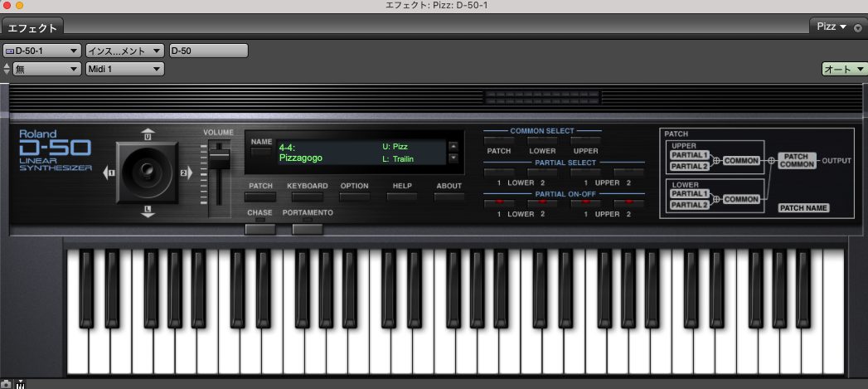Click the joystick right arrow marked 2
868x389 pixels.
[x=186, y=173]
